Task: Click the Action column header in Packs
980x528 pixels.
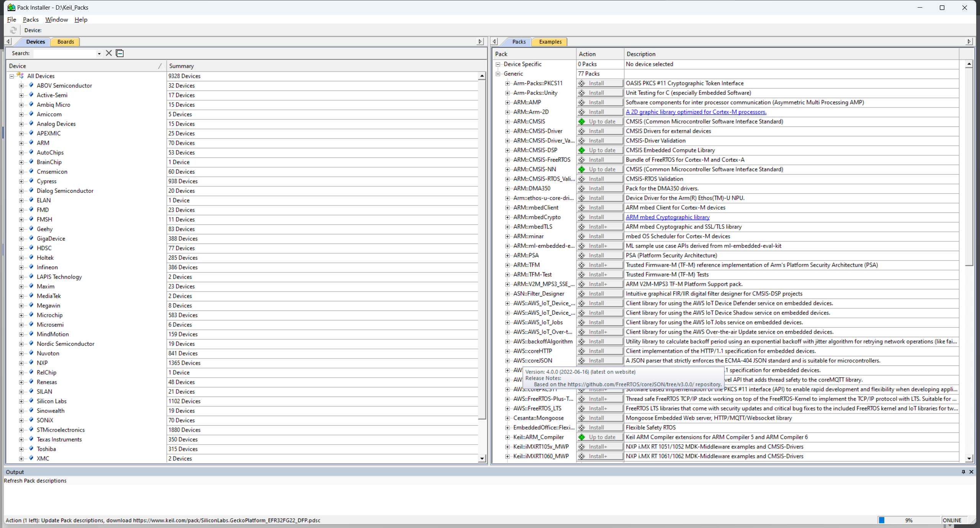Action: (x=600, y=54)
